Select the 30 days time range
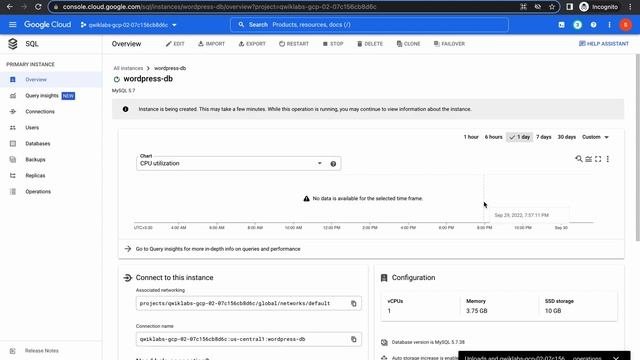Image resolution: width=640 pixels, height=360 pixels. click(x=567, y=137)
